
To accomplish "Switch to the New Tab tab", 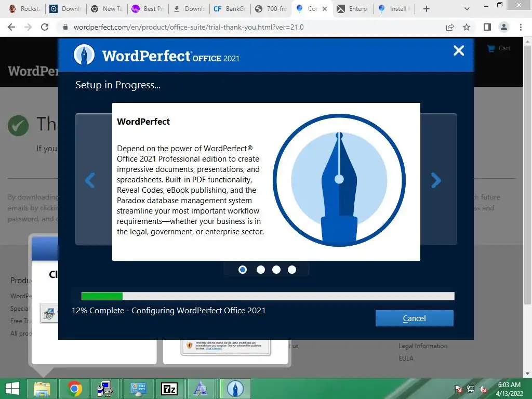I will [x=107, y=9].
